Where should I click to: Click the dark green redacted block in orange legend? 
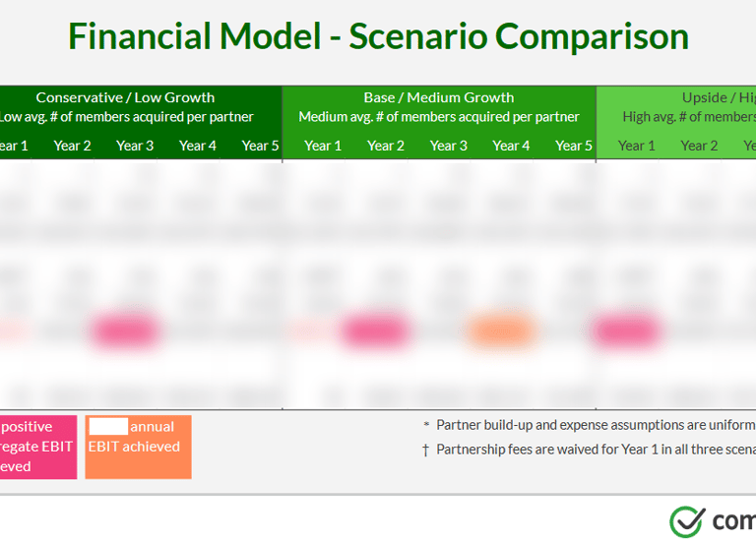click(108, 427)
